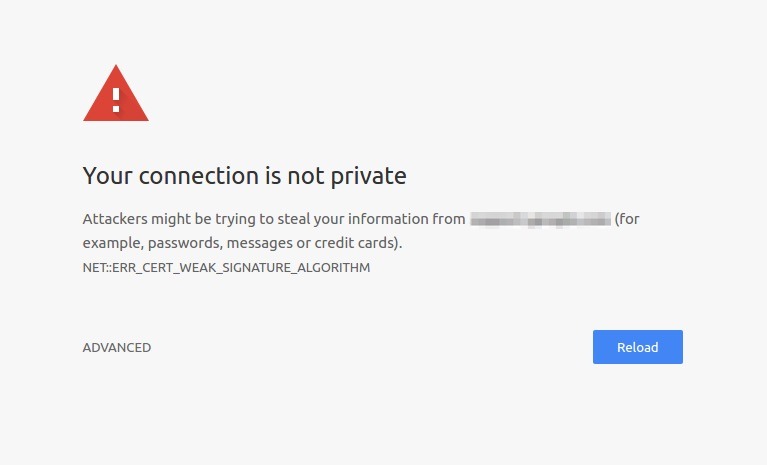The height and width of the screenshot is (465, 767).
Task: Click the word 'messages' in the description
Action: click(x=260, y=243)
